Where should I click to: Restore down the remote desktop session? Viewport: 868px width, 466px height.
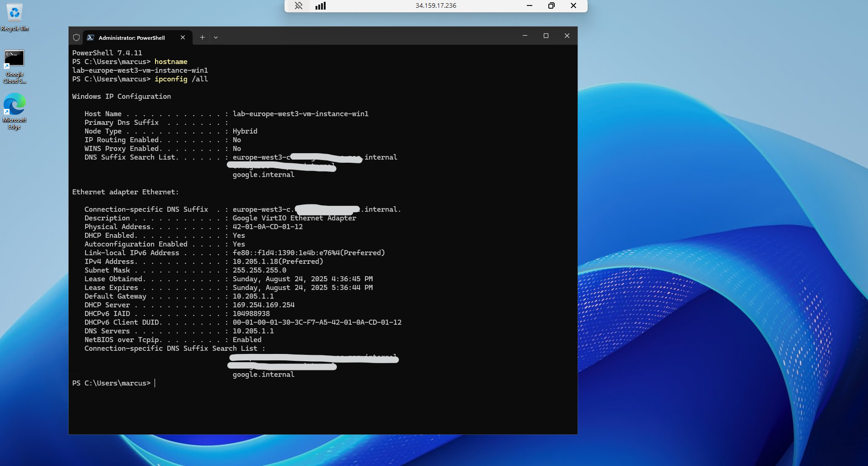pos(552,5)
